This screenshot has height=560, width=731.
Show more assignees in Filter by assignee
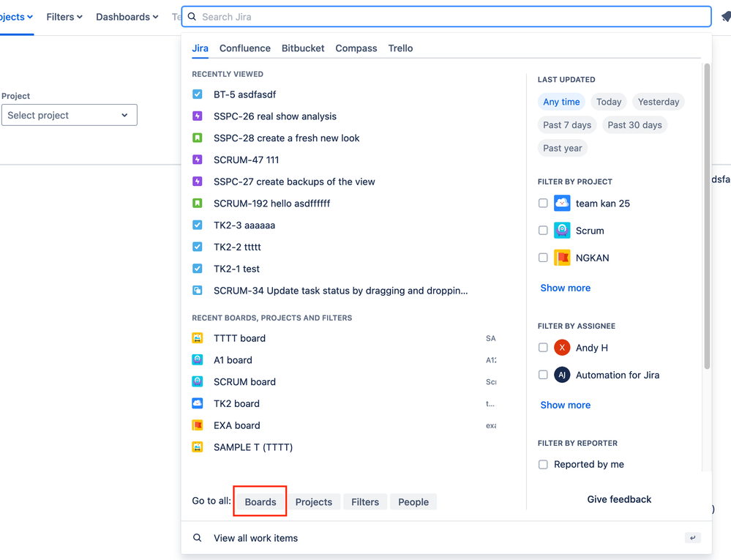click(x=565, y=406)
